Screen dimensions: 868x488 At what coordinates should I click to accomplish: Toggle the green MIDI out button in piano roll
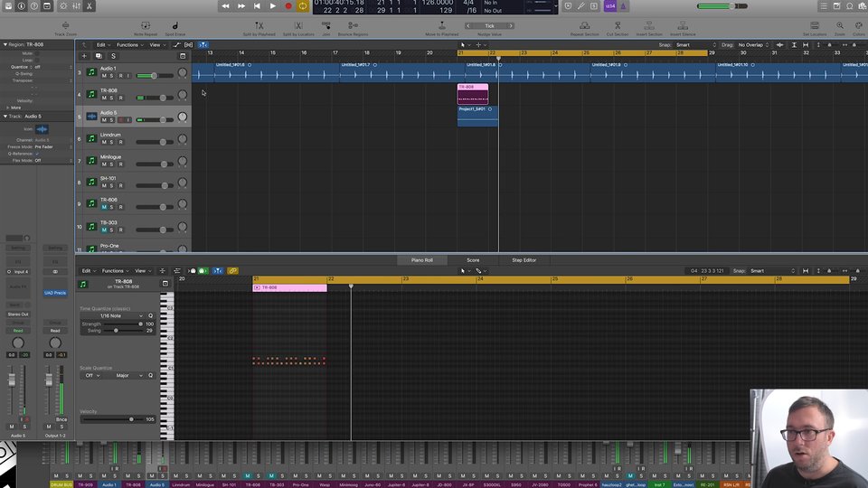(x=203, y=271)
